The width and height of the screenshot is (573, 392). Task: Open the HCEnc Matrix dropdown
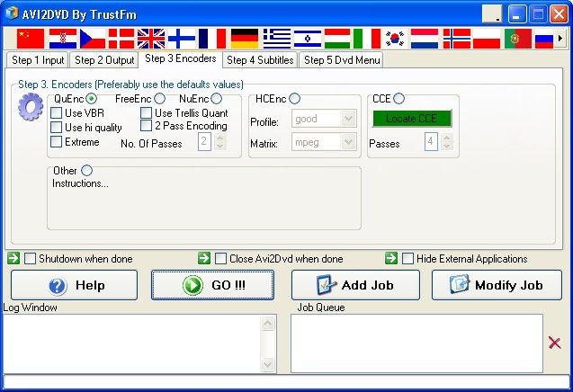[x=348, y=142]
